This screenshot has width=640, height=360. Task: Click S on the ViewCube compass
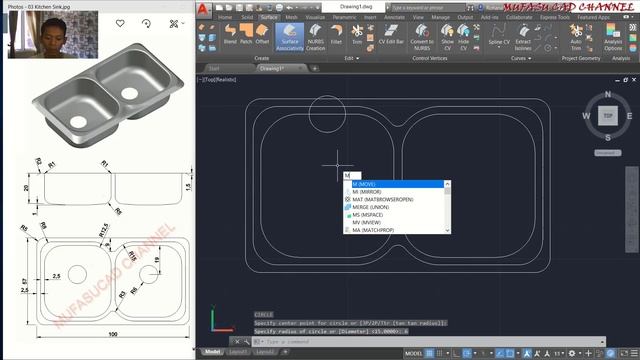pyautogui.click(x=608, y=138)
